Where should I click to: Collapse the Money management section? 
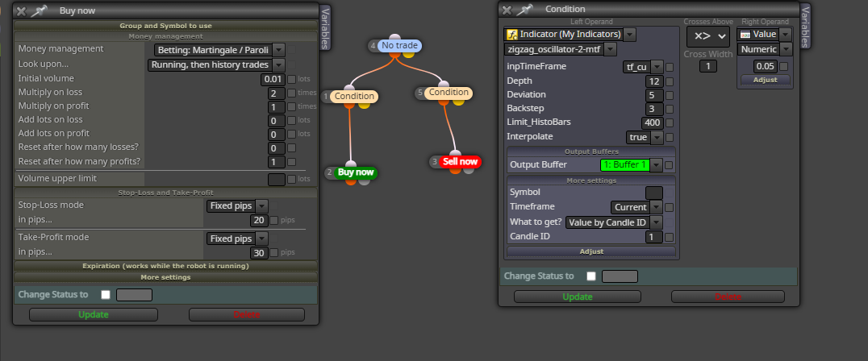[x=165, y=36]
